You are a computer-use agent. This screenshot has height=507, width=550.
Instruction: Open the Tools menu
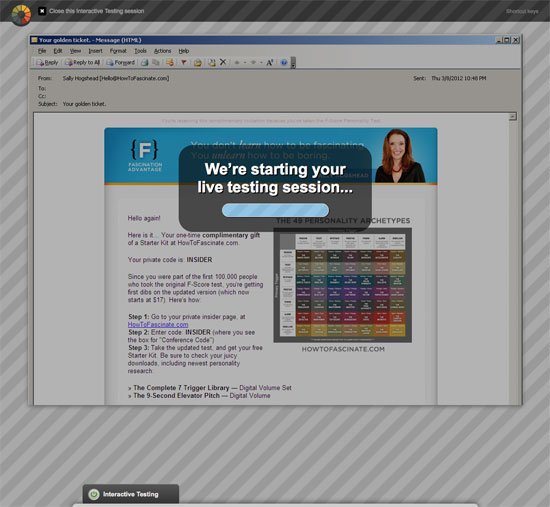click(140, 51)
